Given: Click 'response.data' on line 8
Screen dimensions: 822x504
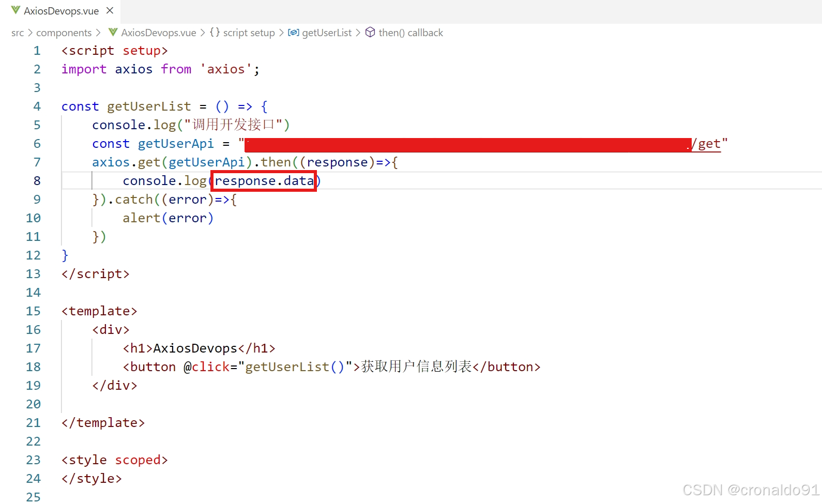Looking at the screenshot, I should 264,181.
